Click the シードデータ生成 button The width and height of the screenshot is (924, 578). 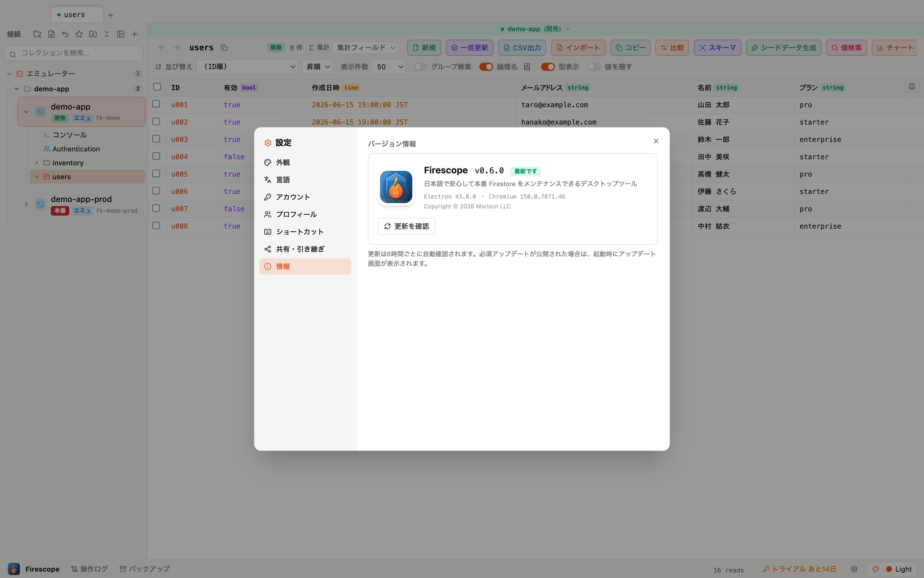point(783,48)
